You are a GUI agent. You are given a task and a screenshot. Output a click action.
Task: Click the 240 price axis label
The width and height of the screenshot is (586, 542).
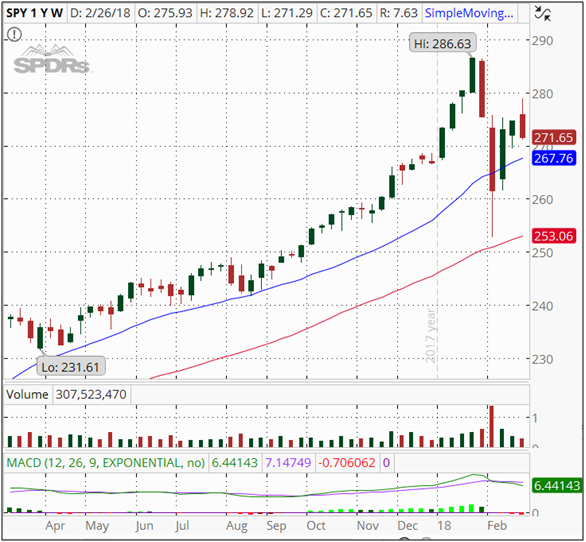pos(543,306)
